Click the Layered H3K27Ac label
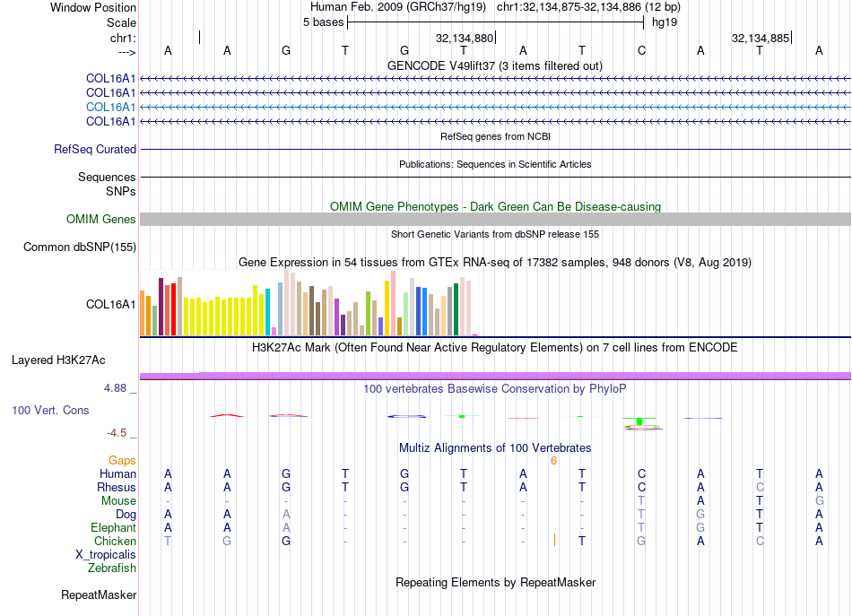 (58, 360)
